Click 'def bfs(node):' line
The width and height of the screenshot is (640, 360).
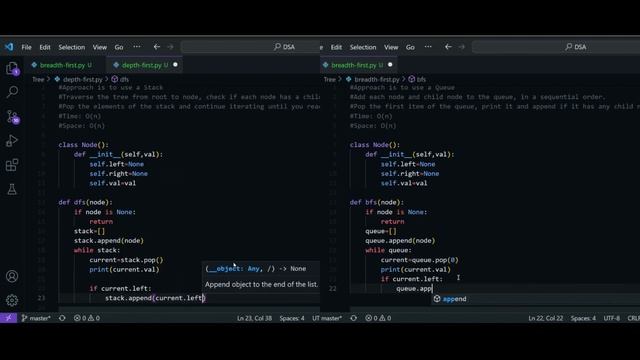pyautogui.click(x=377, y=202)
